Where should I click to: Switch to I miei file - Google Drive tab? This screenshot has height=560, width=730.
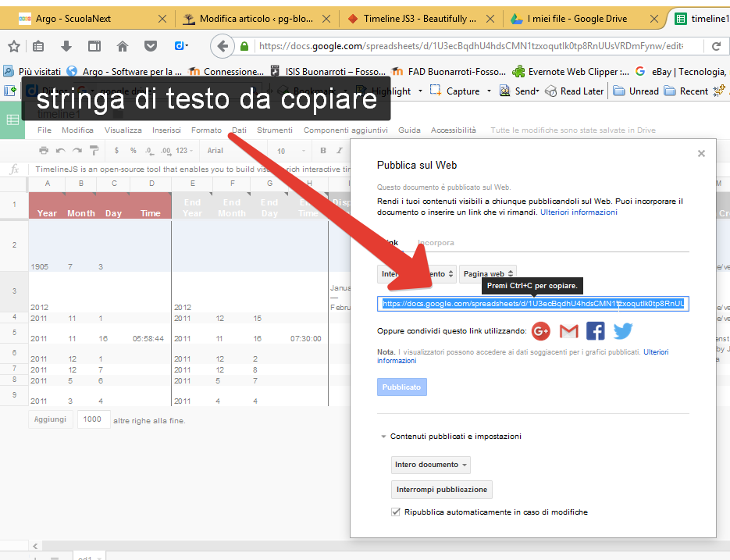(x=577, y=19)
